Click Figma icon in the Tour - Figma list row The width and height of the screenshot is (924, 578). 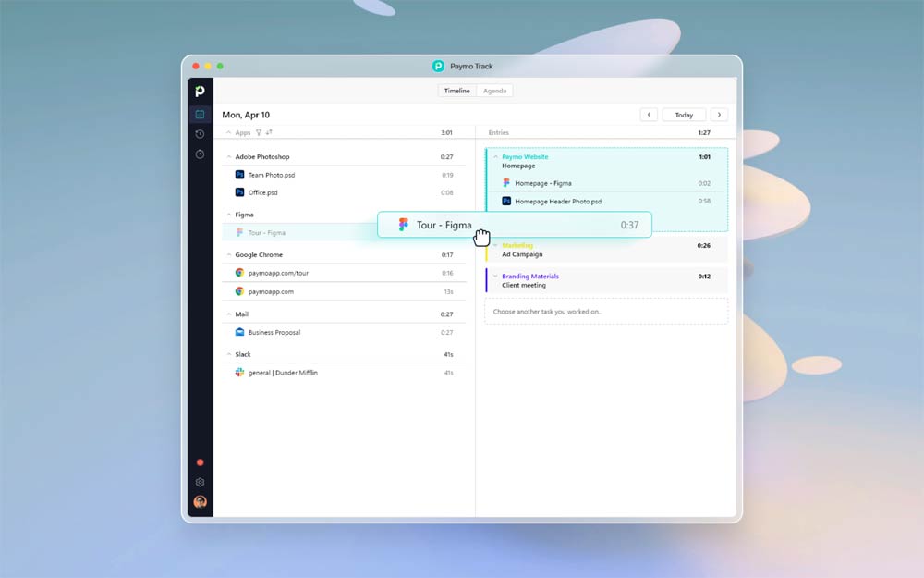[x=239, y=232]
